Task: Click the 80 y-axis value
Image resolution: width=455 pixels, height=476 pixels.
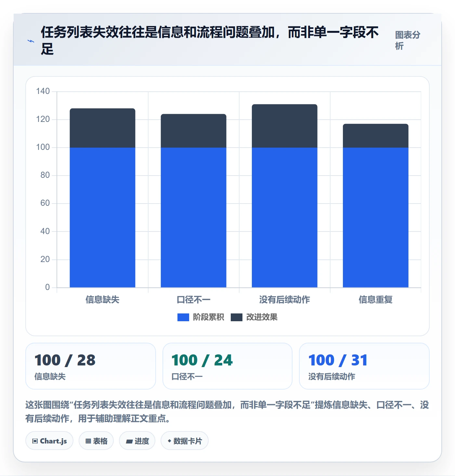Action: 45,175
